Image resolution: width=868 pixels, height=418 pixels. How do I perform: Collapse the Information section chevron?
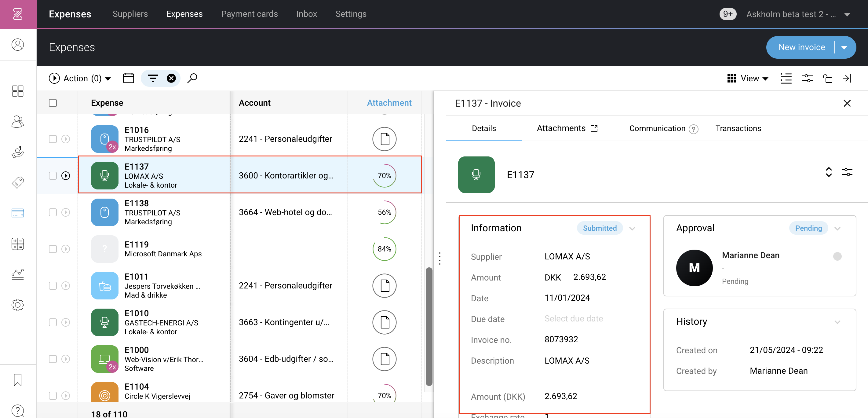pyautogui.click(x=632, y=228)
